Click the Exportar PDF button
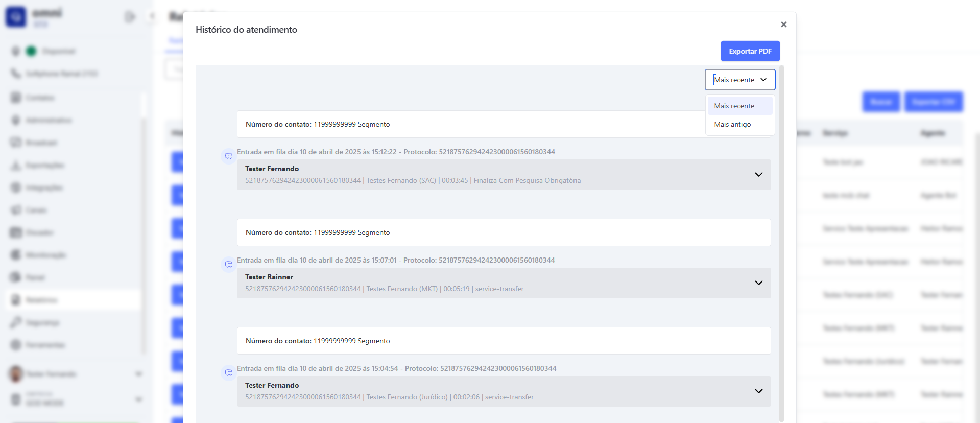 pyautogui.click(x=750, y=51)
